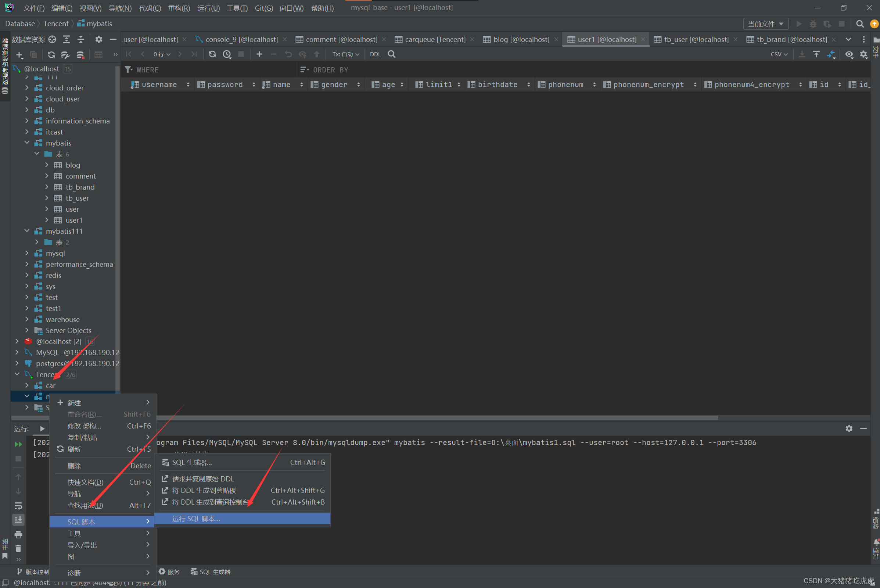Select the tb_brand table in tree
The image size is (880, 588).
80,187
